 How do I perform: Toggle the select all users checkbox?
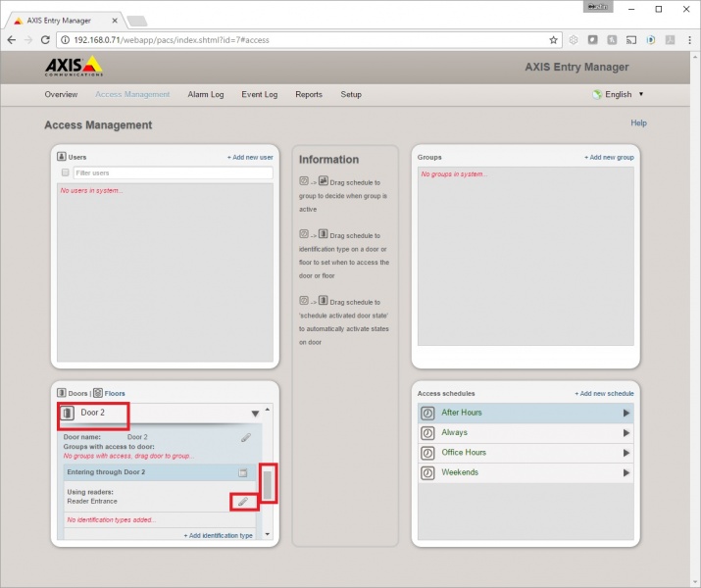pyautogui.click(x=66, y=172)
